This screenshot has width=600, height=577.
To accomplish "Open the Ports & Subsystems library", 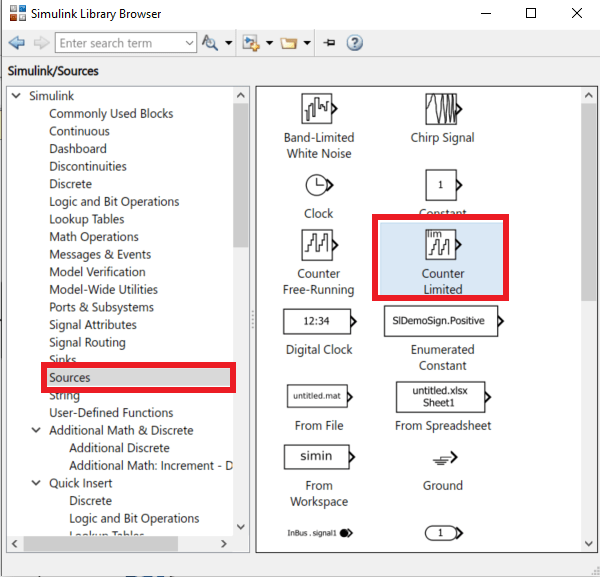I will coord(101,307).
